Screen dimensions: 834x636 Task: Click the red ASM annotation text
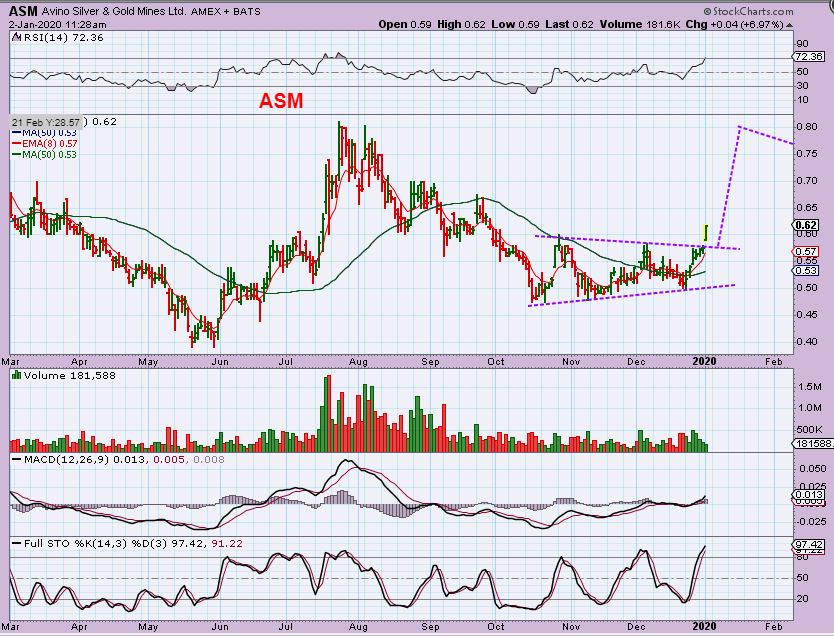[x=281, y=101]
